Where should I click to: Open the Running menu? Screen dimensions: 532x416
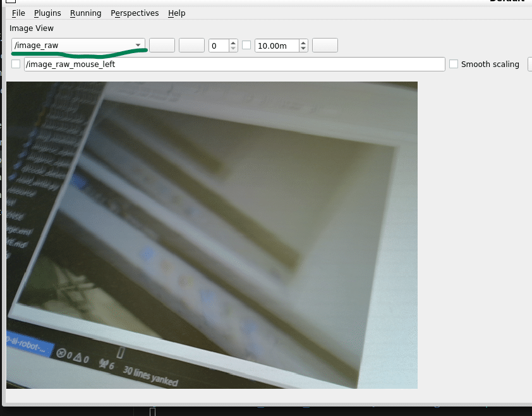coord(85,13)
